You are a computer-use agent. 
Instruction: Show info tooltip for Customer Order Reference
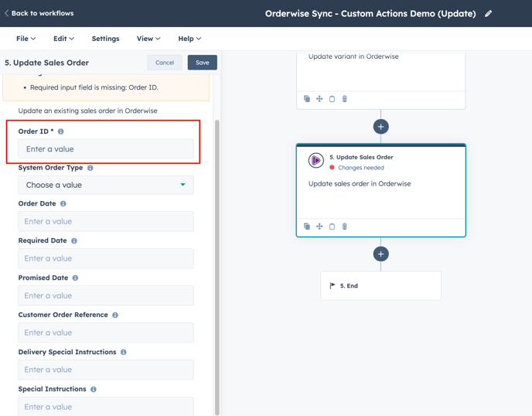point(115,315)
